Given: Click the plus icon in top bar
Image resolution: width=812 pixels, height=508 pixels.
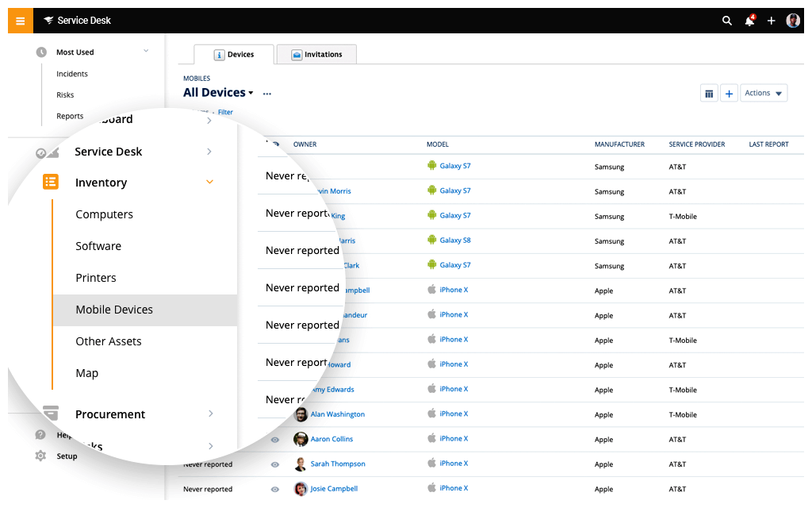Looking at the screenshot, I should click(771, 21).
